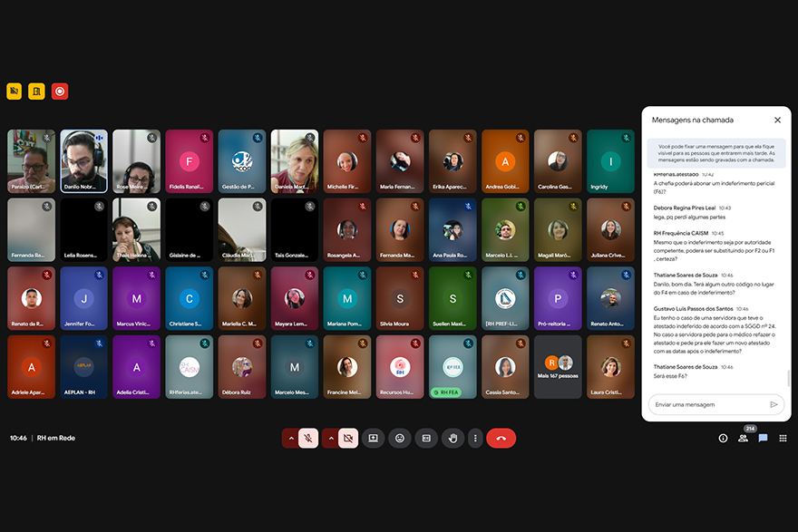Open the emoji reactions button

(x=400, y=439)
